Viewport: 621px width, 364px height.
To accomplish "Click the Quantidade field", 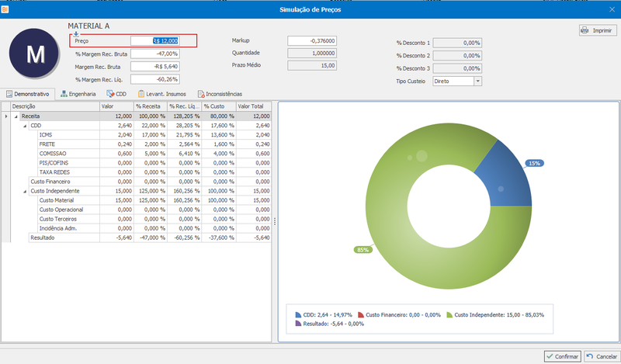I will (312, 53).
